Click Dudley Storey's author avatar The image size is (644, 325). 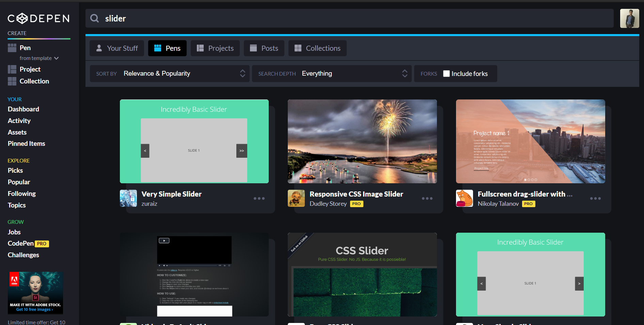296,198
